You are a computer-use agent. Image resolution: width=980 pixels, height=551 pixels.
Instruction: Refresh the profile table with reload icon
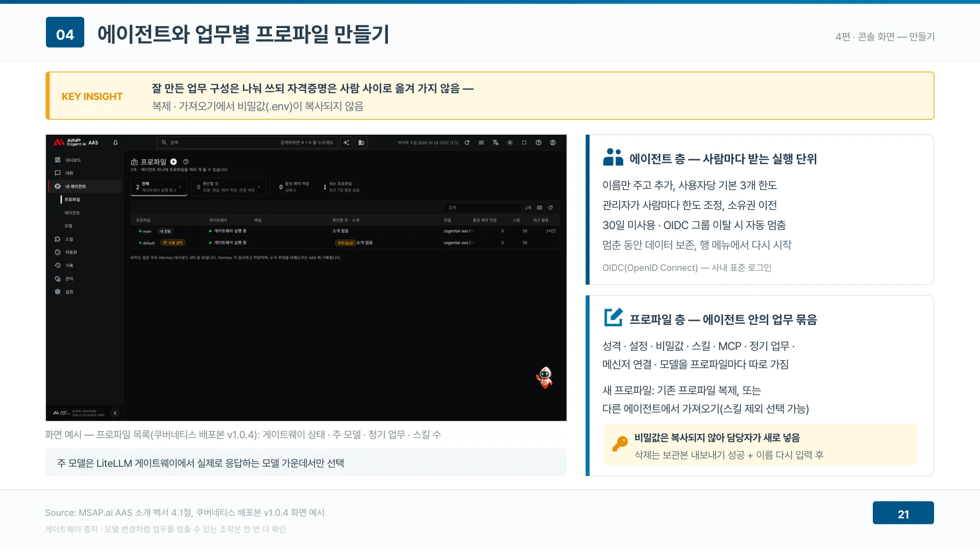tap(551, 208)
